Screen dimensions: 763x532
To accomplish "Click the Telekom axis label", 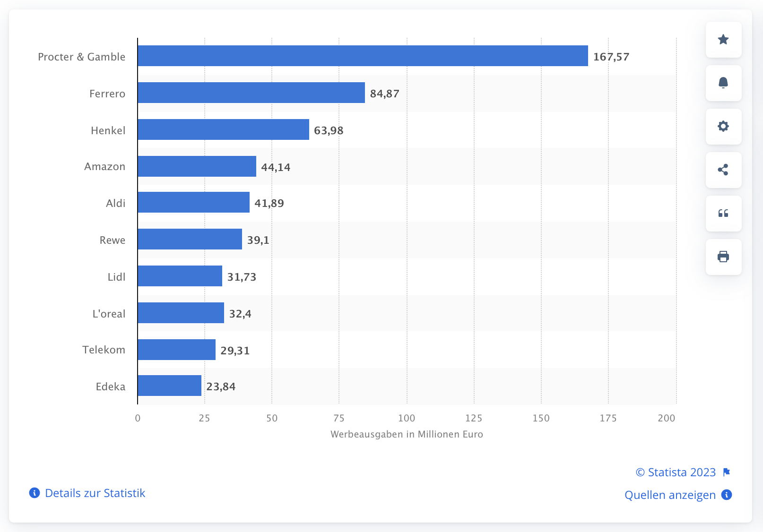I will coord(104,350).
